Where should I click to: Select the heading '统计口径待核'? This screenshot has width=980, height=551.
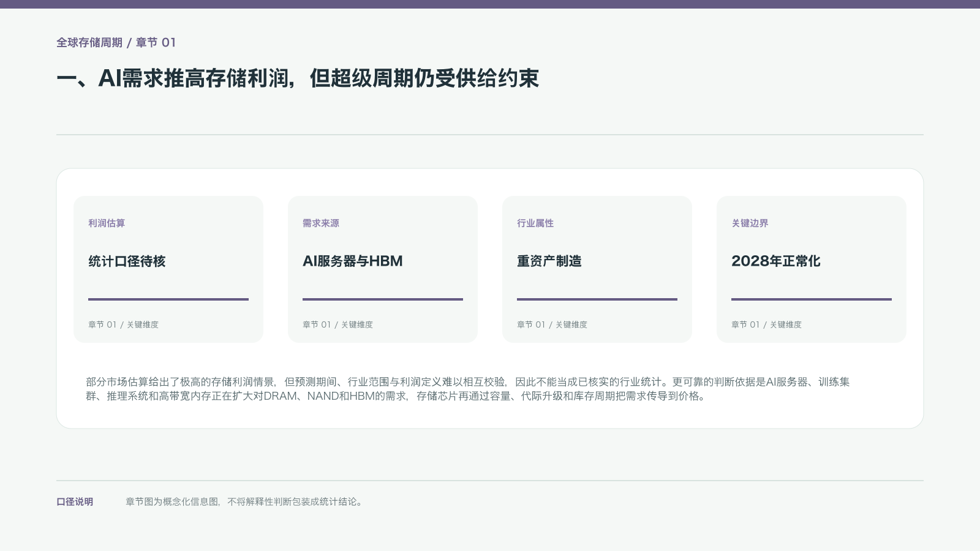point(127,261)
